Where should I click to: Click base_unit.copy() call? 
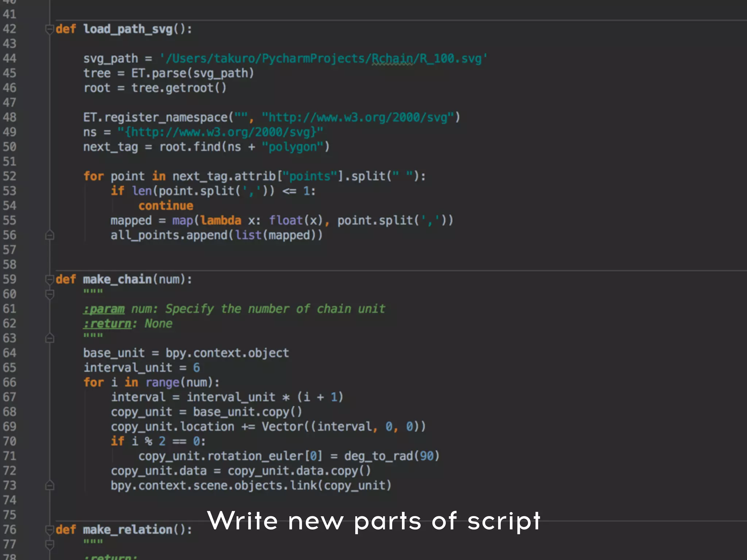click(248, 412)
